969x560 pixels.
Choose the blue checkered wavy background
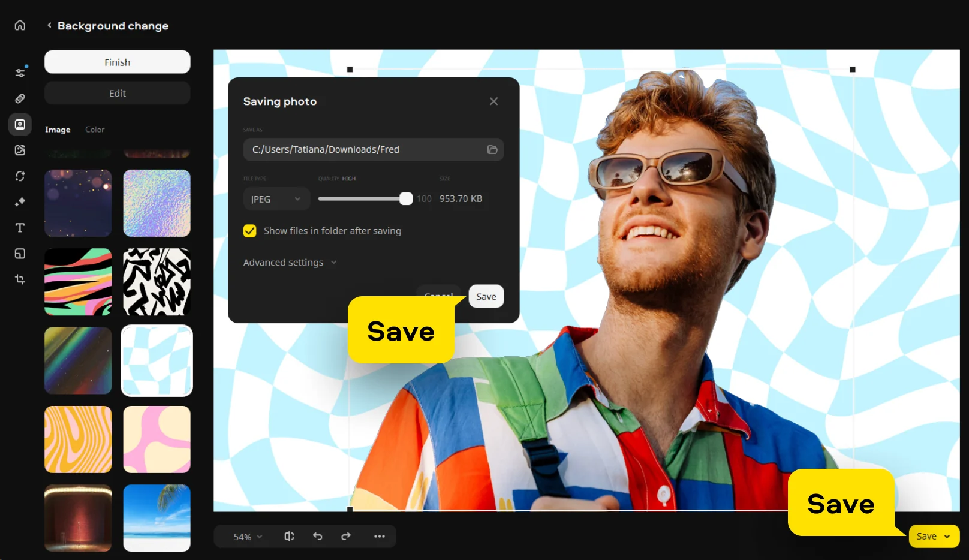tap(157, 360)
